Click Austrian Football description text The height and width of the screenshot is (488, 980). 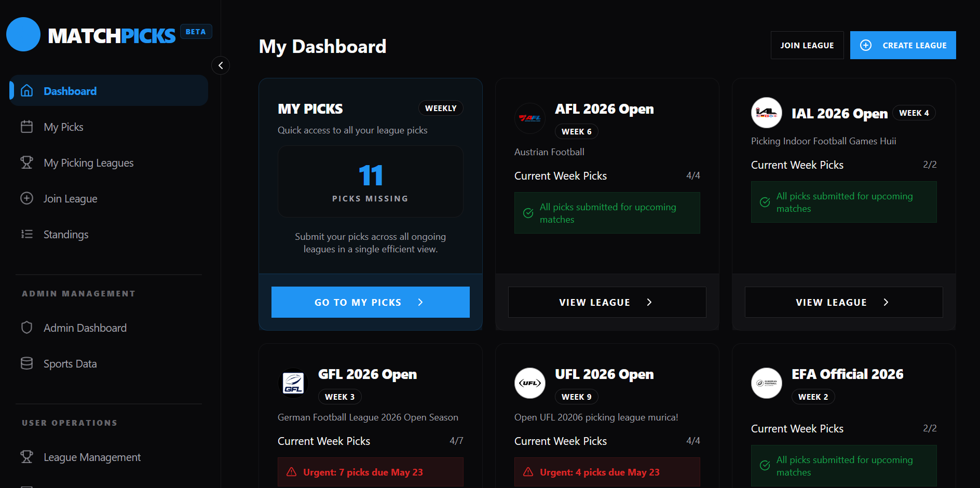pos(549,152)
